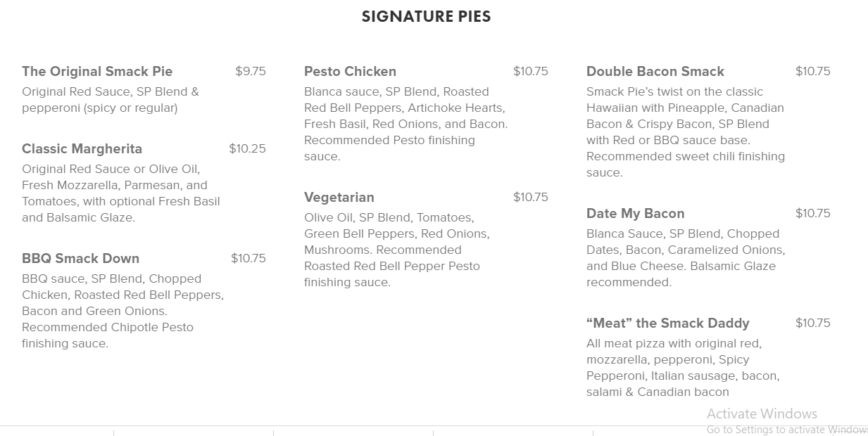Click the $10.25 Classic Margherita price
Screen dimensions: 868x436
247,148
